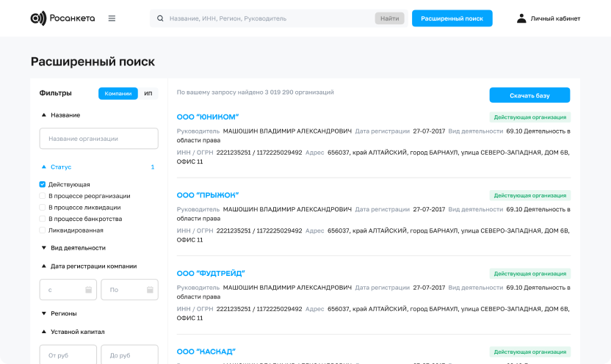
Task: Focus the Название организации input field
Action: point(98,139)
